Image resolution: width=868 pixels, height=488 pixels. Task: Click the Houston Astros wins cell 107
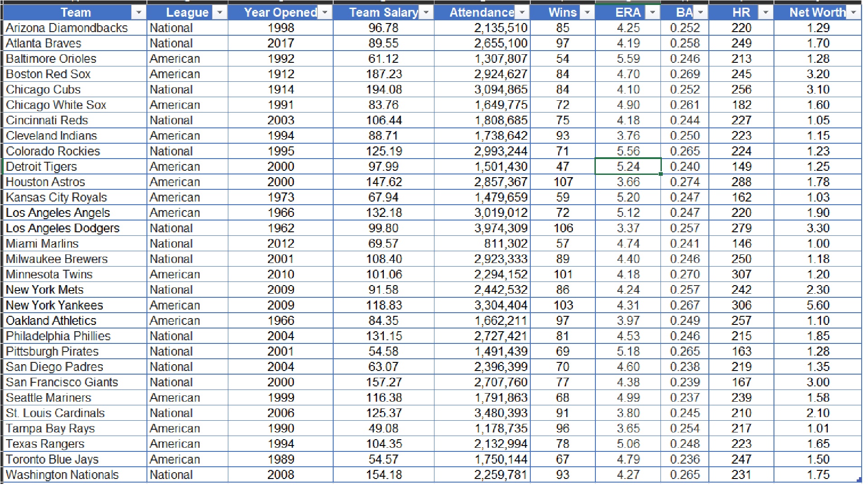[563, 182]
